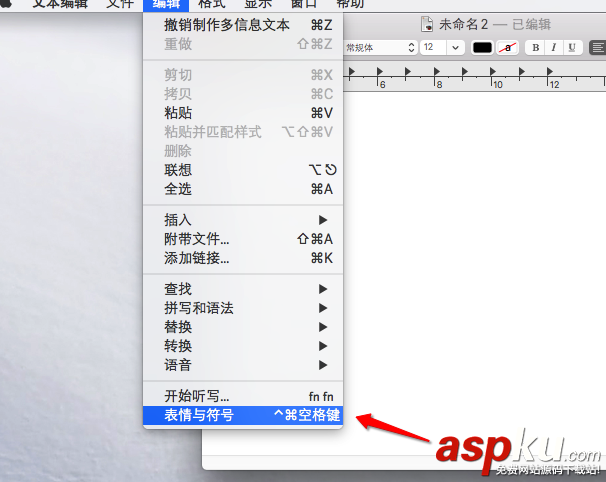
Task: Choose 全选 menu item
Action: click(243, 189)
